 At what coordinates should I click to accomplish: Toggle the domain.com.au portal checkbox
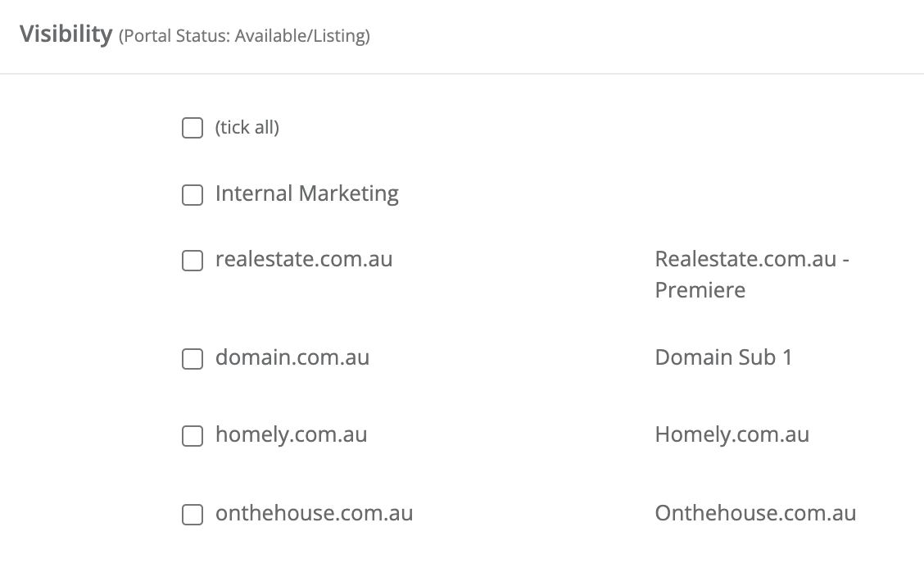point(192,359)
